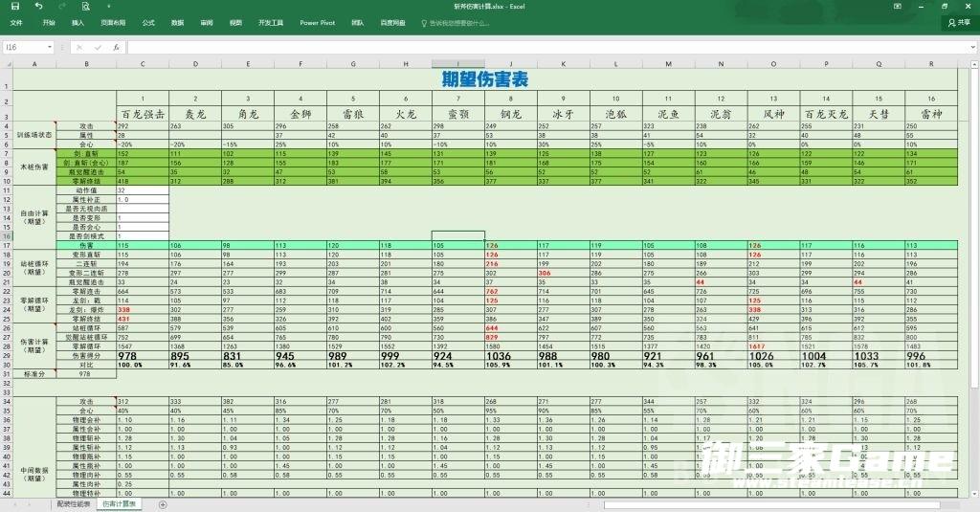Undo the last action
This screenshot has height=512, width=980.
point(38,6)
